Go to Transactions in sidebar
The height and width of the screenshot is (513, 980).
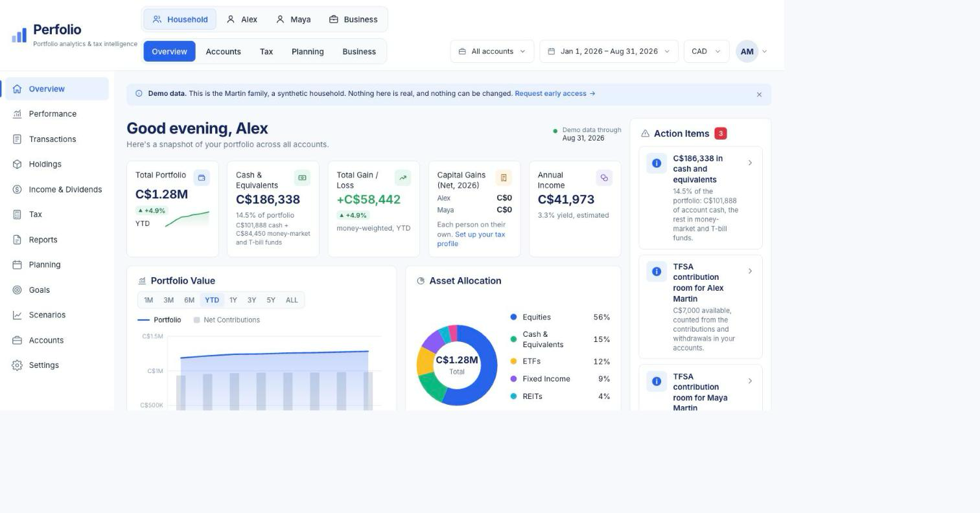point(57,139)
